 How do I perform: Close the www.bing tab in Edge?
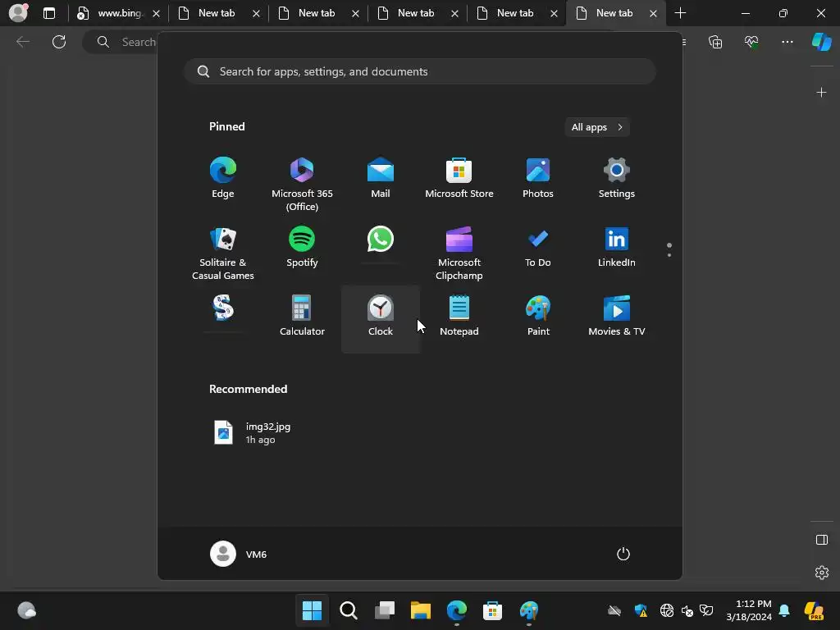pos(156,13)
